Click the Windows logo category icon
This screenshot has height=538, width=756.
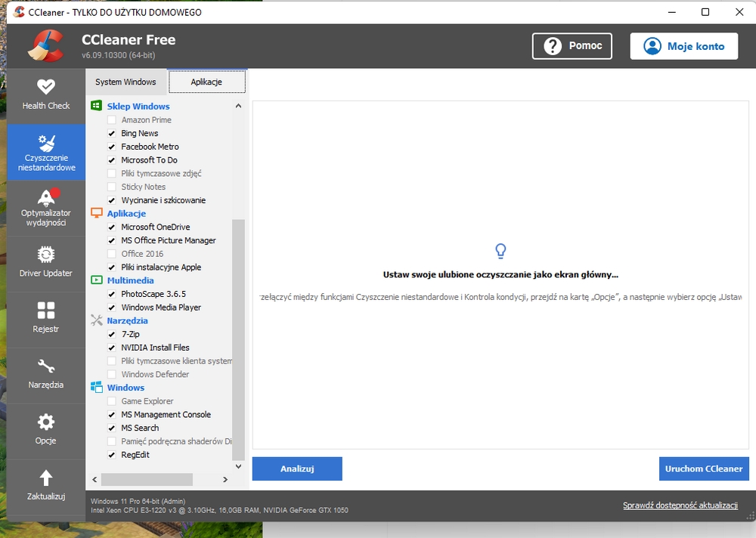(x=97, y=387)
